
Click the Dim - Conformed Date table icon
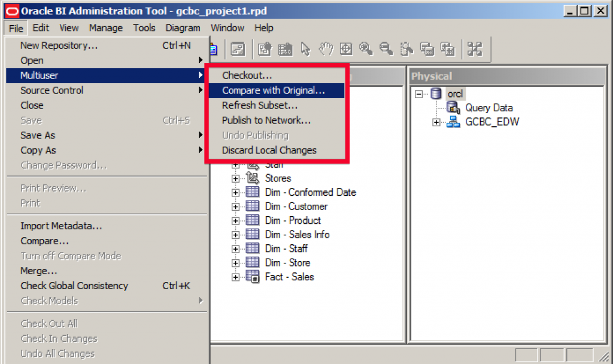(253, 192)
